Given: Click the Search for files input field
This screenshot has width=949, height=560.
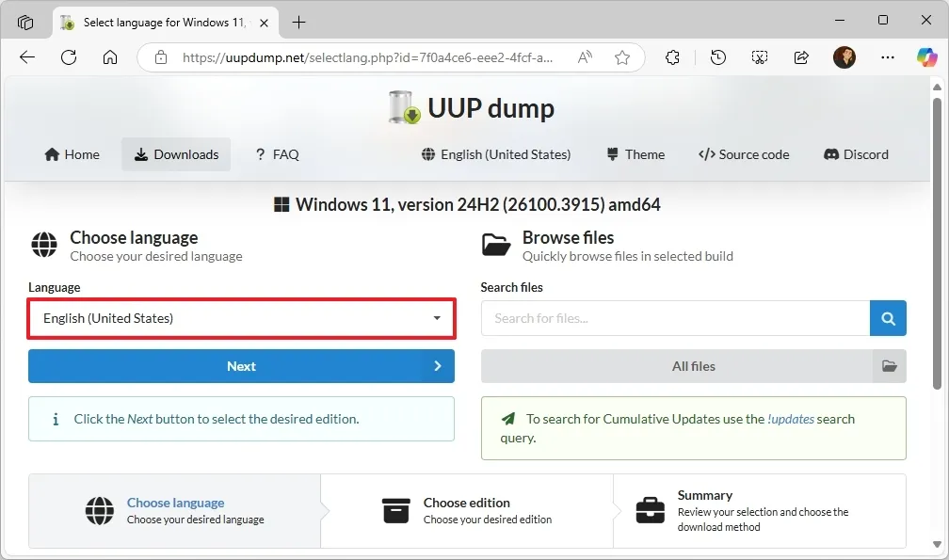Looking at the screenshot, I should [x=674, y=318].
